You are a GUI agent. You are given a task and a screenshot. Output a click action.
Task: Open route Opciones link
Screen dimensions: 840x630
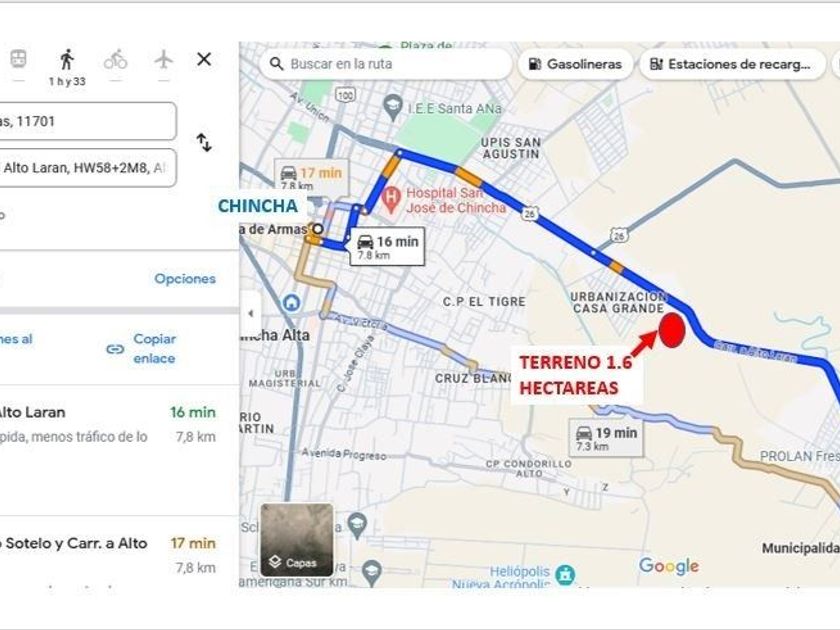pyautogui.click(x=185, y=279)
